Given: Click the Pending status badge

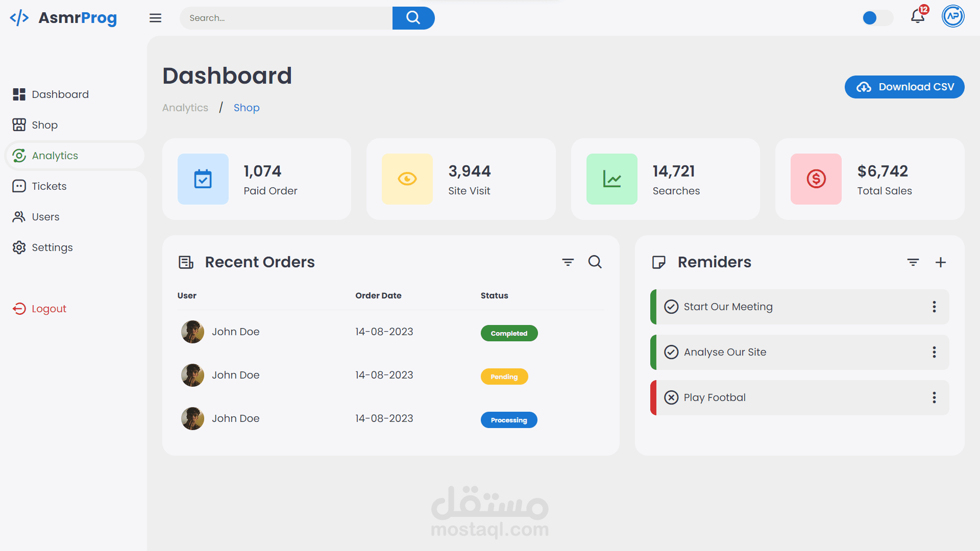Looking at the screenshot, I should click(504, 377).
